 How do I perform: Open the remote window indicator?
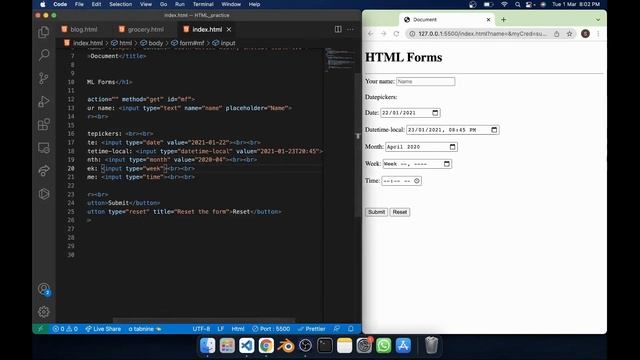(x=40, y=329)
